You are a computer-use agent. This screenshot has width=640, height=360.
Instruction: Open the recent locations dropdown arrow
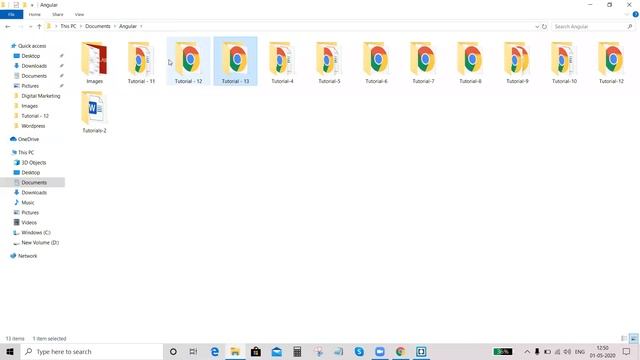31,27
